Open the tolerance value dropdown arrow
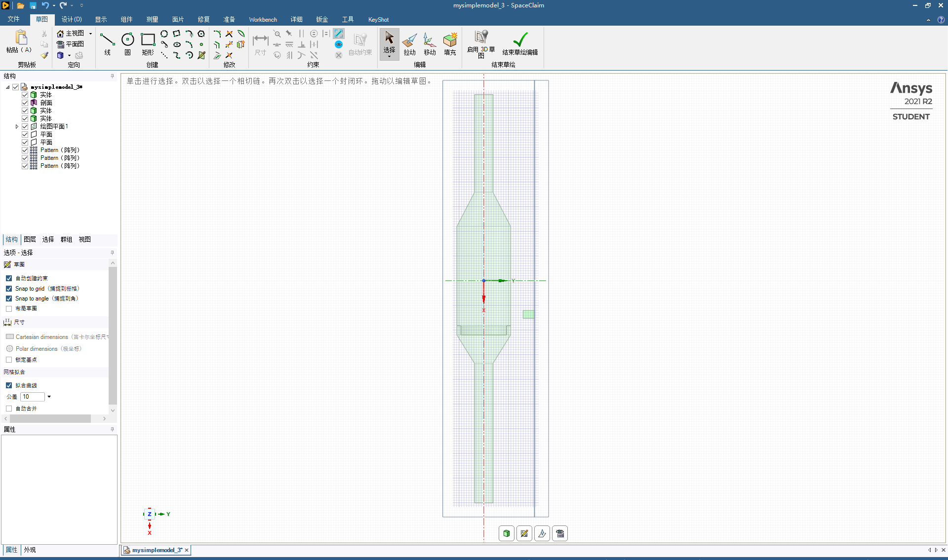This screenshot has width=948, height=560. coord(49,397)
